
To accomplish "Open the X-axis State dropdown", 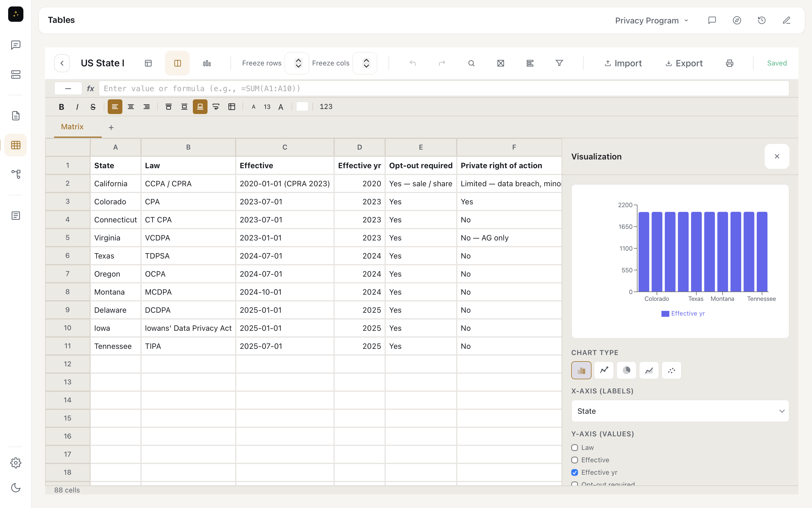I will [680, 411].
